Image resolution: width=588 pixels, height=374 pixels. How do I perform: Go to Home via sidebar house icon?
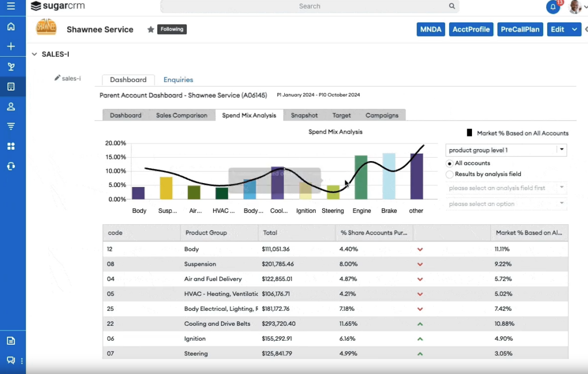click(11, 27)
